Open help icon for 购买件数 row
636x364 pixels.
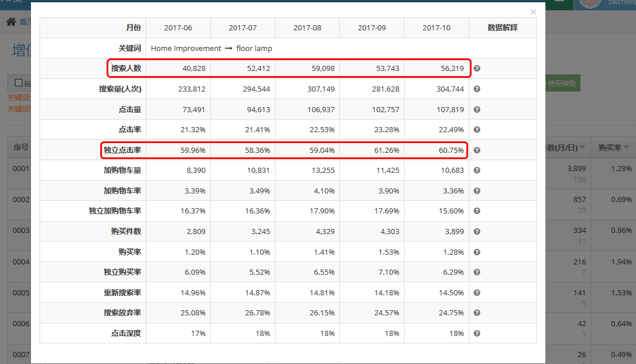(x=477, y=231)
